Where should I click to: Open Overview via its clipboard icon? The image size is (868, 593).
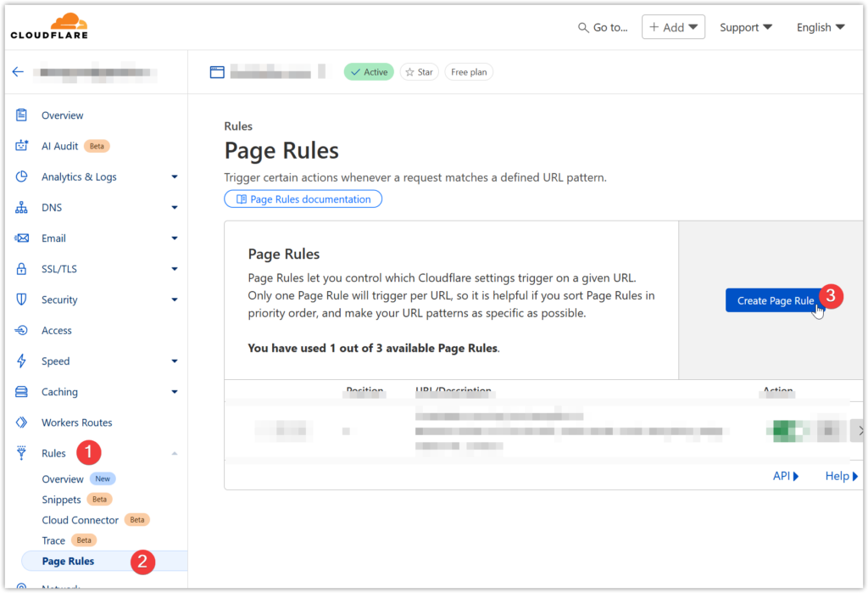pos(23,115)
